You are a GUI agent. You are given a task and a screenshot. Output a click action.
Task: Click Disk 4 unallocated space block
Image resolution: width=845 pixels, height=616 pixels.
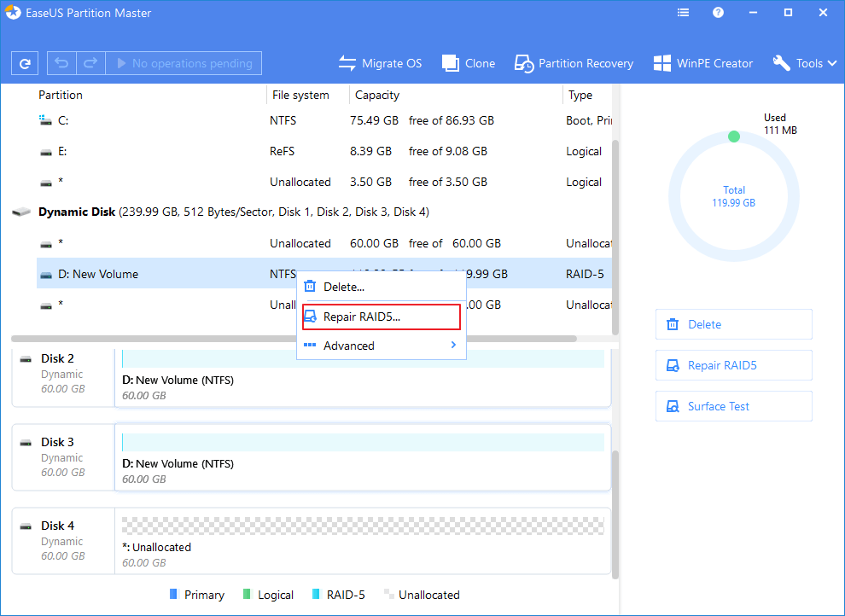pos(363,541)
